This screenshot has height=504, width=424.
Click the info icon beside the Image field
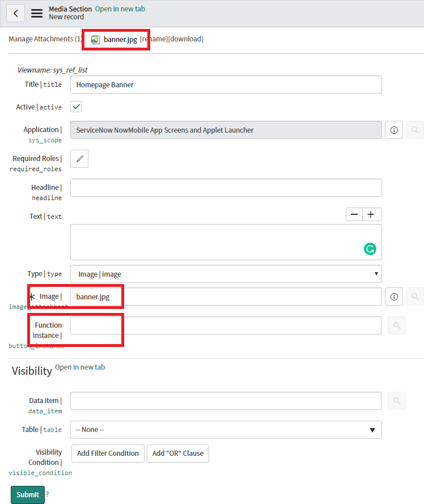[x=394, y=297]
